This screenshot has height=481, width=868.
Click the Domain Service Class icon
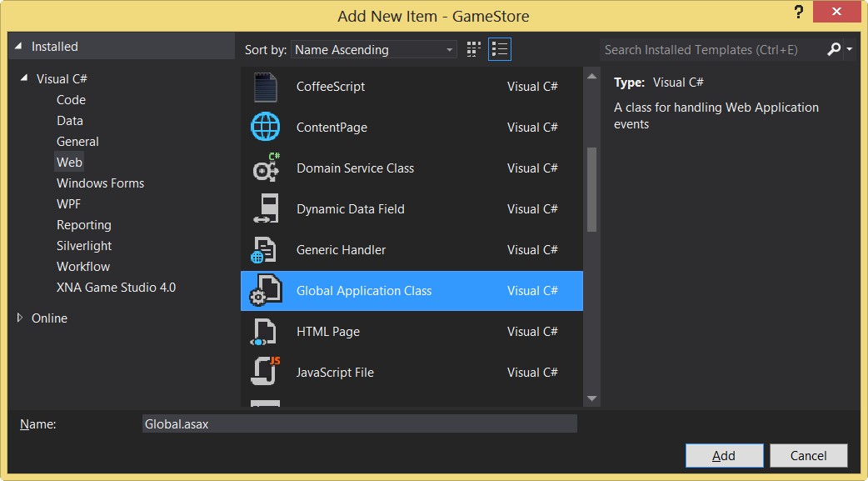(x=267, y=168)
